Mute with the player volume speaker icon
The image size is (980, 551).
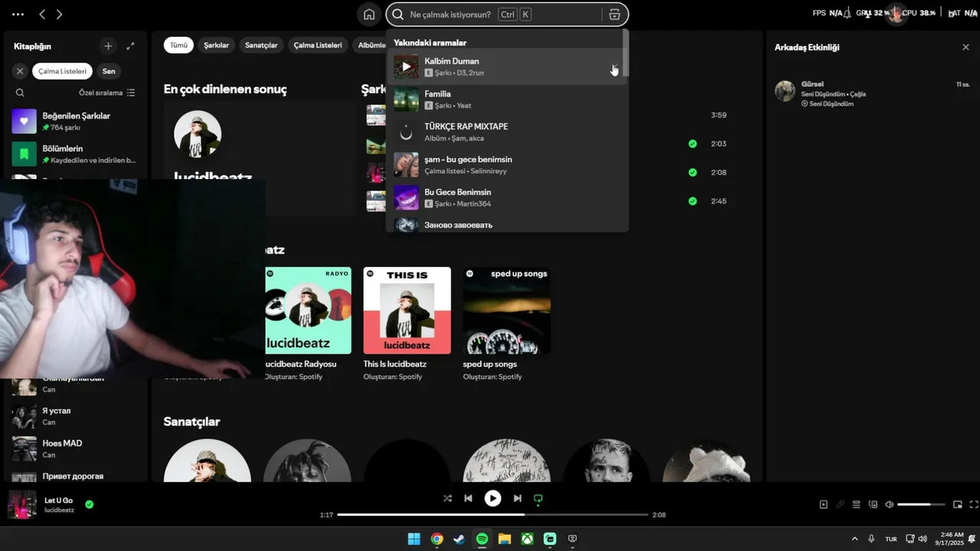[889, 504]
